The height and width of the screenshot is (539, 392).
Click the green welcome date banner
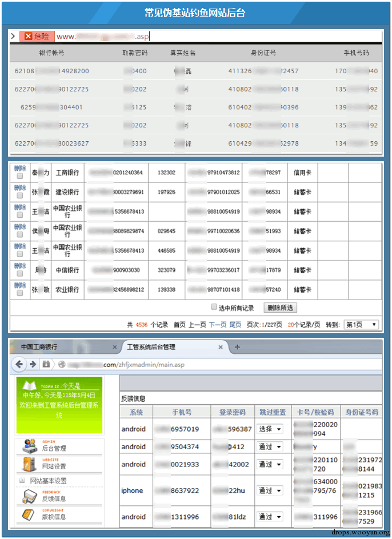59,405
